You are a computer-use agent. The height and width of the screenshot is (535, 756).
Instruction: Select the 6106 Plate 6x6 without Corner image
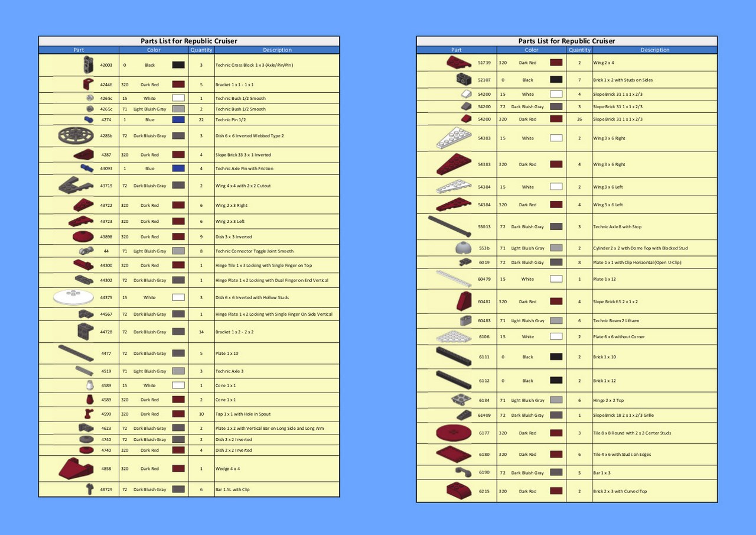(x=454, y=337)
